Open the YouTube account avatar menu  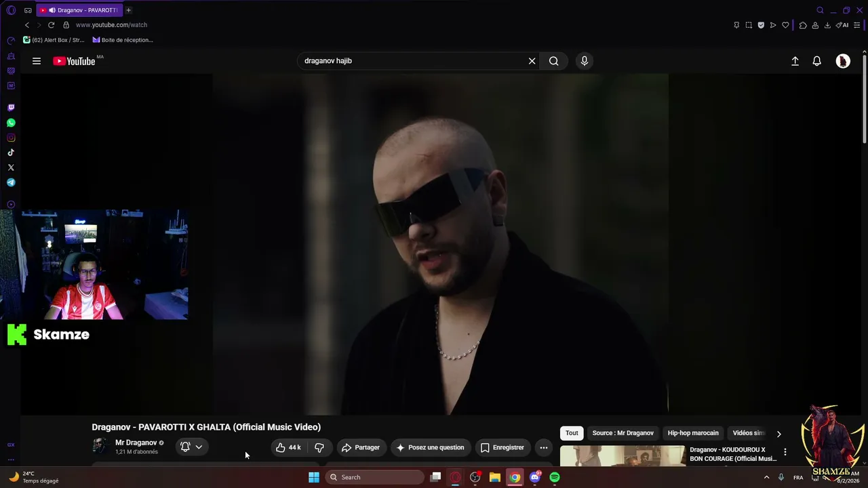[843, 61]
